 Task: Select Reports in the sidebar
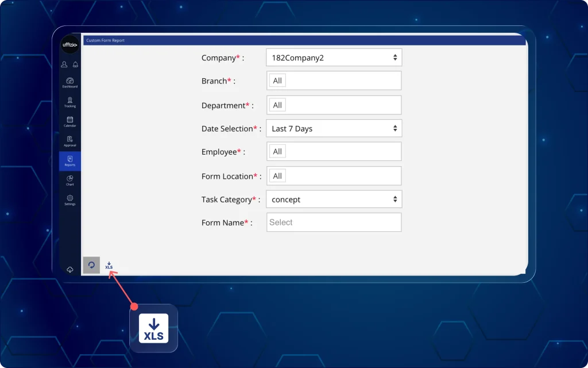[x=69, y=161]
